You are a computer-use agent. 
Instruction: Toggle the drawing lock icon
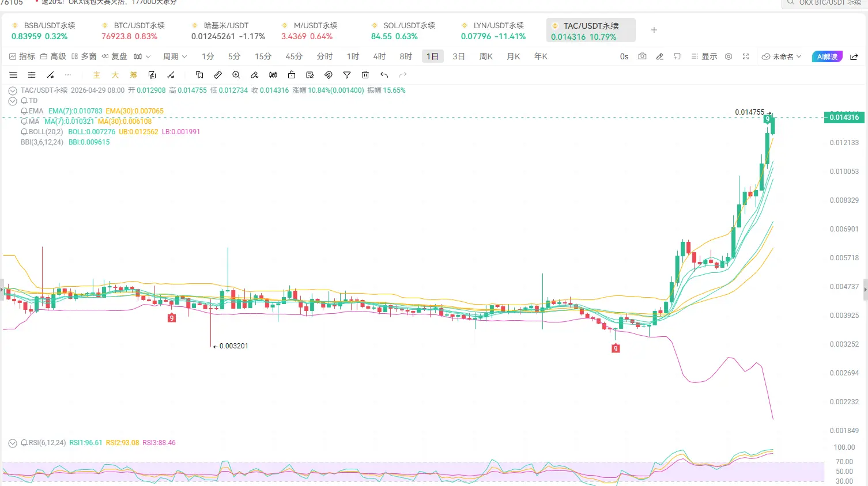point(292,75)
